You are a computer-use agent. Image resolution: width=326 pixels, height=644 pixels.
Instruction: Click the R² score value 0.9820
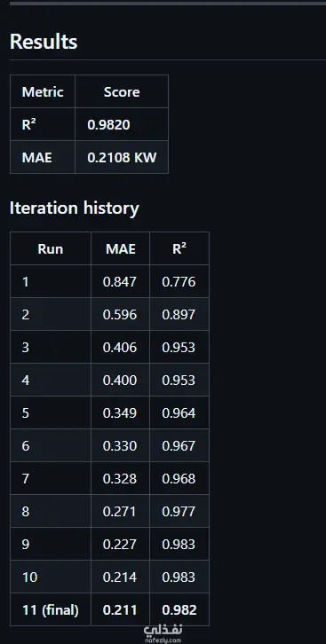pyautogui.click(x=108, y=124)
